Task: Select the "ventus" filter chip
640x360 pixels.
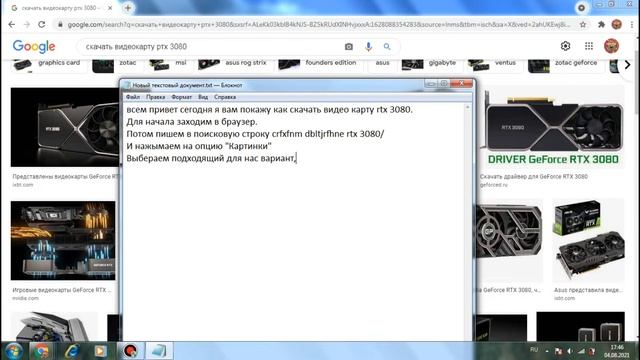Action: coord(493,63)
